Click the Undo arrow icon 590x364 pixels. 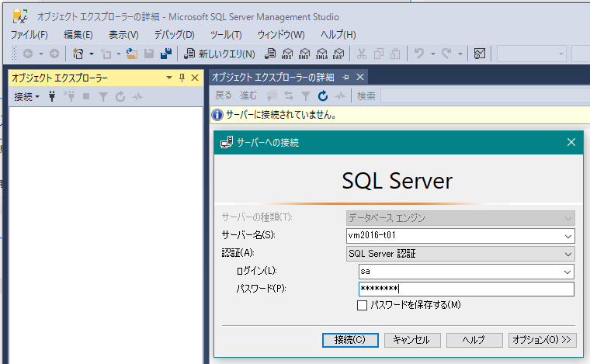tap(418, 54)
